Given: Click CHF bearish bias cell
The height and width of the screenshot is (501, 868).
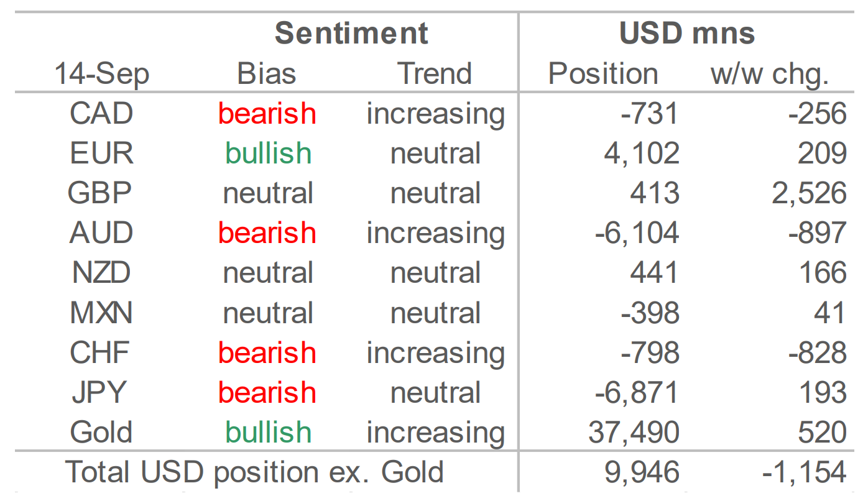Looking at the screenshot, I should point(267,352).
